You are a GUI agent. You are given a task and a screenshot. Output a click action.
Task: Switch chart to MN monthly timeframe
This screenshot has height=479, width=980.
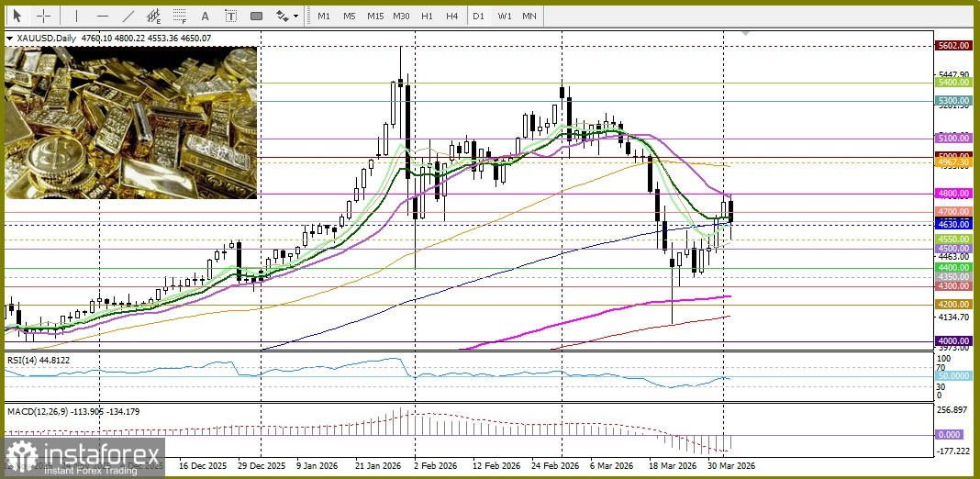(529, 16)
